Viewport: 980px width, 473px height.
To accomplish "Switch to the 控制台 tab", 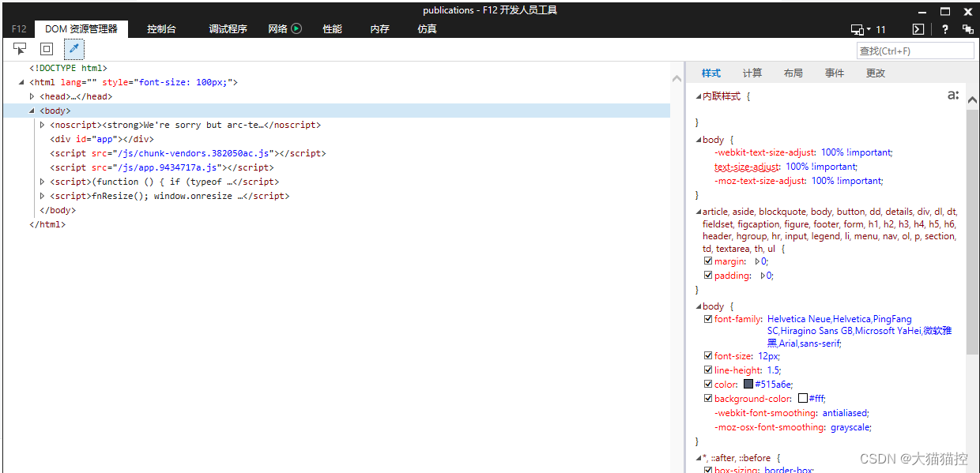I will 161,28.
